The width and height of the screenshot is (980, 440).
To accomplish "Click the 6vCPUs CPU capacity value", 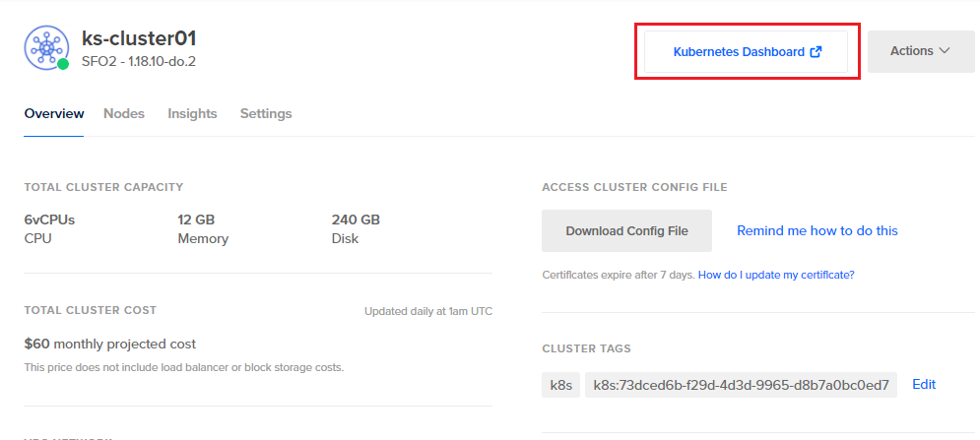I will point(49,220).
